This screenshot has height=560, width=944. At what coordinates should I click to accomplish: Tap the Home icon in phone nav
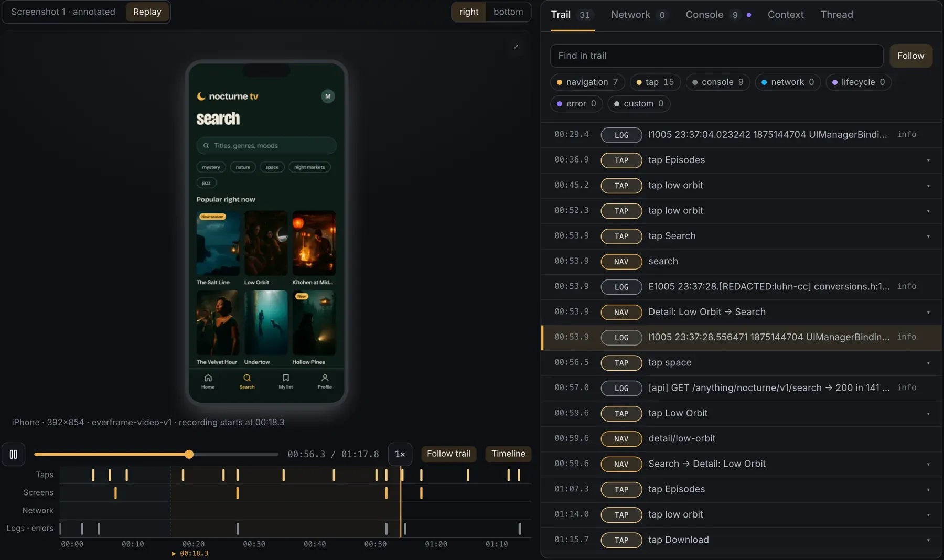point(208,378)
